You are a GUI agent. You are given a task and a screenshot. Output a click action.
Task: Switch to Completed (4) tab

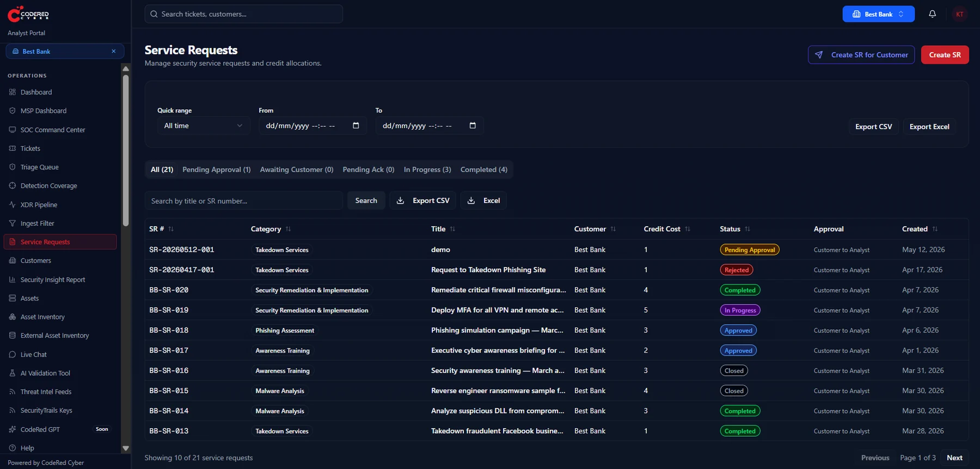pos(484,170)
